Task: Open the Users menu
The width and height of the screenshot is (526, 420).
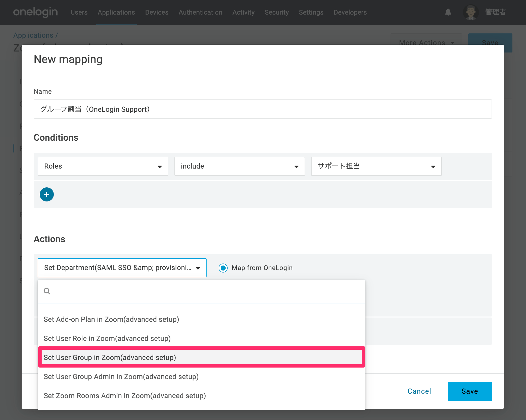Action: pyautogui.click(x=79, y=12)
